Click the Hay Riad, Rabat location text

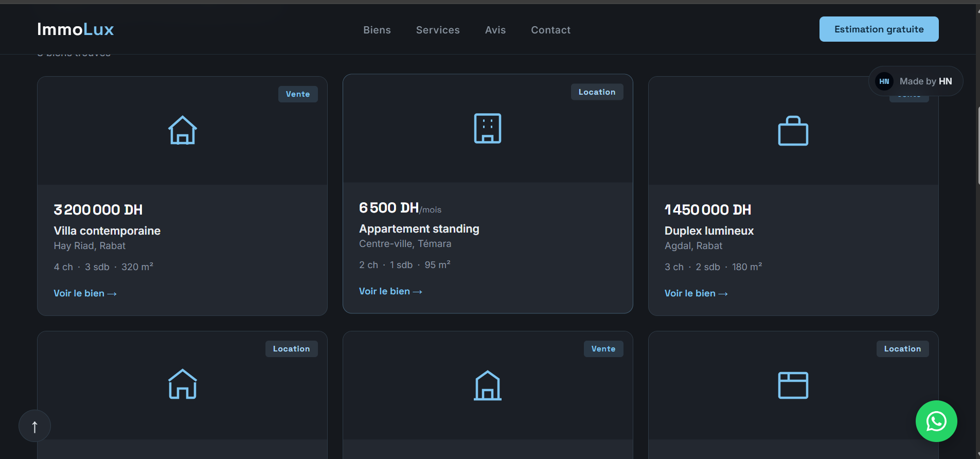[x=90, y=246]
